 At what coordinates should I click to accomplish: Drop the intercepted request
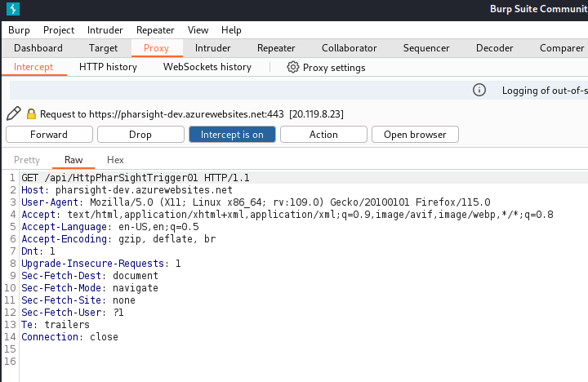point(140,135)
